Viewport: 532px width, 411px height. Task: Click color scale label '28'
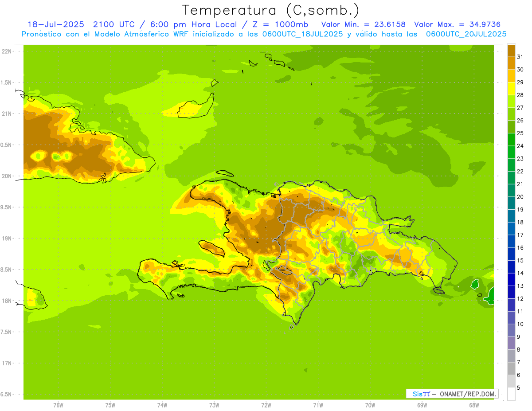point(520,95)
